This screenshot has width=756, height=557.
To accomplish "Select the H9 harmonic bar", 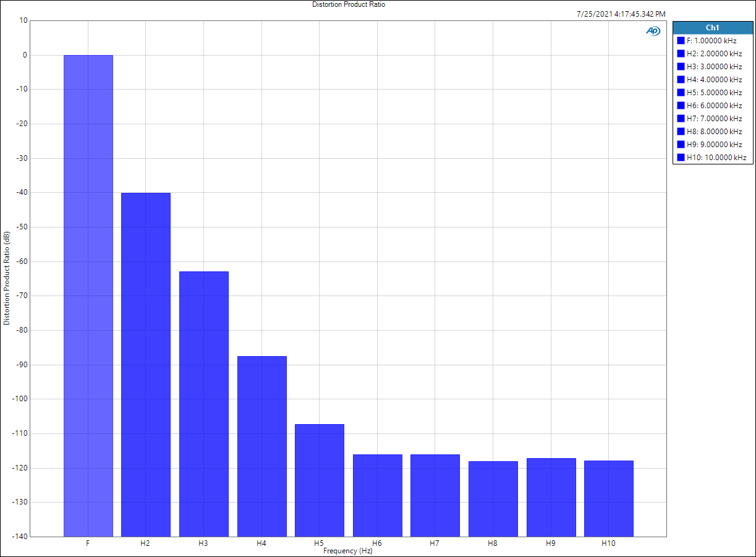I will click(x=551, y=497).
